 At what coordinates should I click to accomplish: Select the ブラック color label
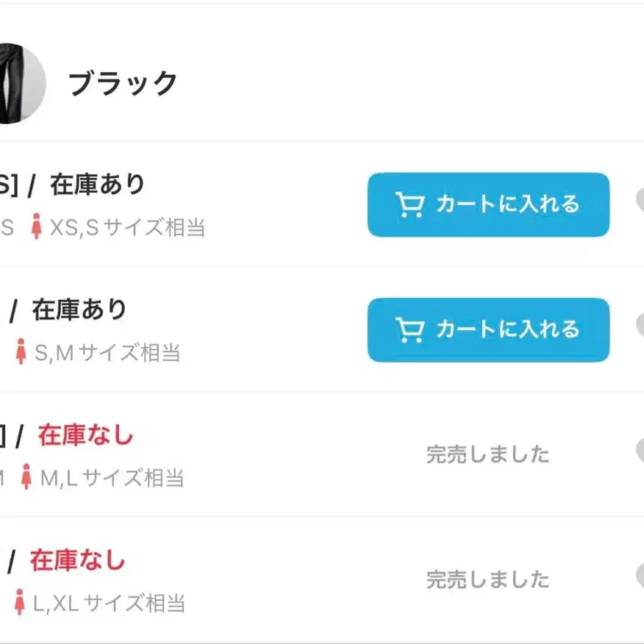pos(123,84)
